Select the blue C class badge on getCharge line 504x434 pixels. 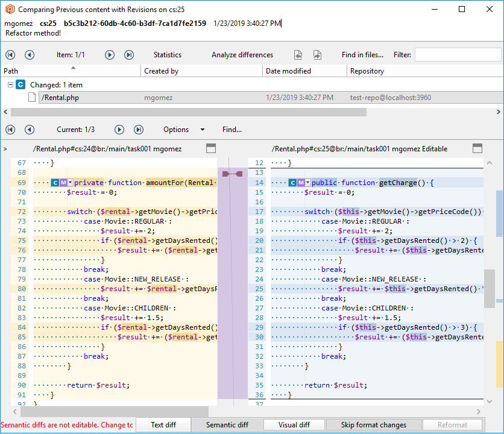(x=292, y=182)
